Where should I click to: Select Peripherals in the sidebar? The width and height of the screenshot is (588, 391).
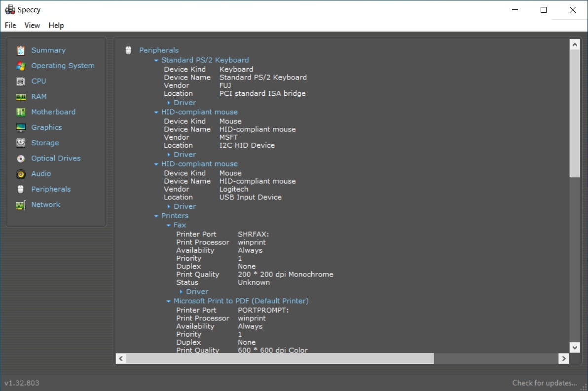pyautogui.click(x=51, y=189)
